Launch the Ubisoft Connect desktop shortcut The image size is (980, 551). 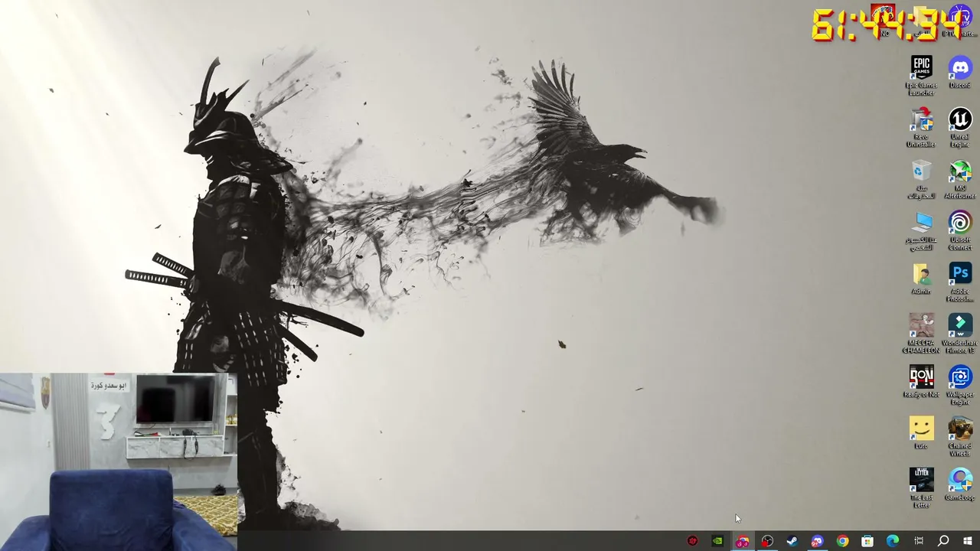click(960, 231)
